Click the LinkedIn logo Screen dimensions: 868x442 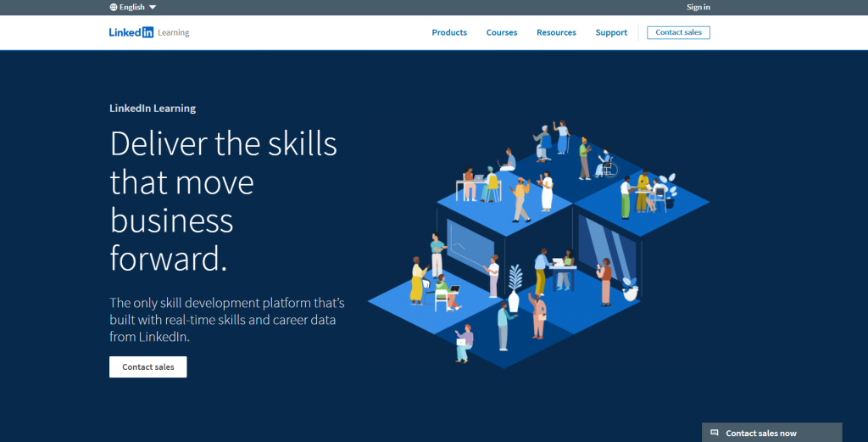131,33
